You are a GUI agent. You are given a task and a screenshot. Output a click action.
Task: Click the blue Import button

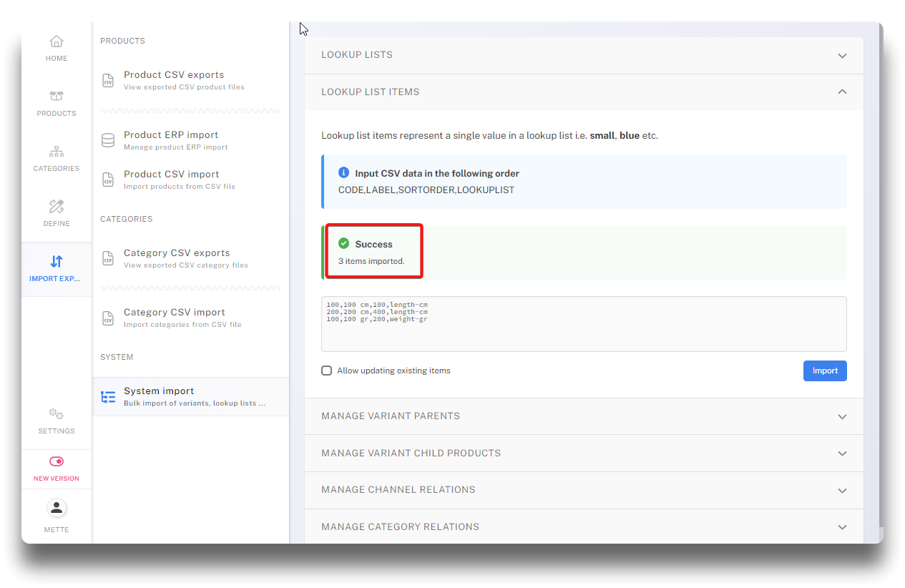pyautogui.click(x=824, y=371)
